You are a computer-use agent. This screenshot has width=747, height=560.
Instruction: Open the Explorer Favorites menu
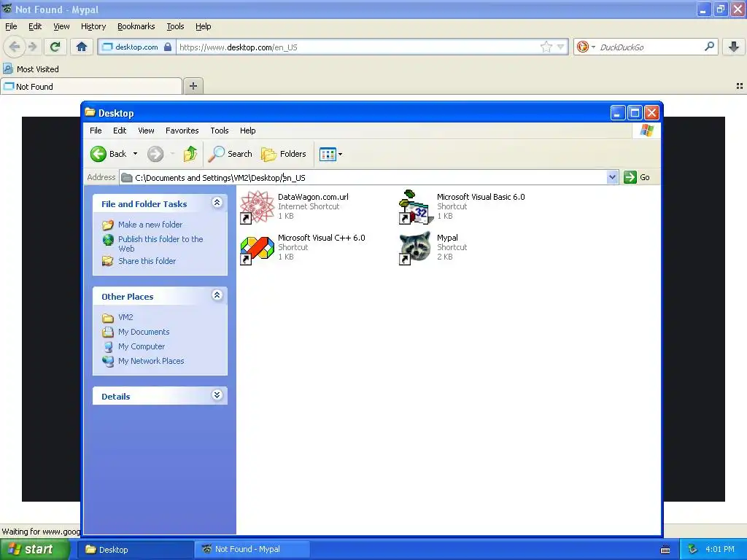click(182, 131)
